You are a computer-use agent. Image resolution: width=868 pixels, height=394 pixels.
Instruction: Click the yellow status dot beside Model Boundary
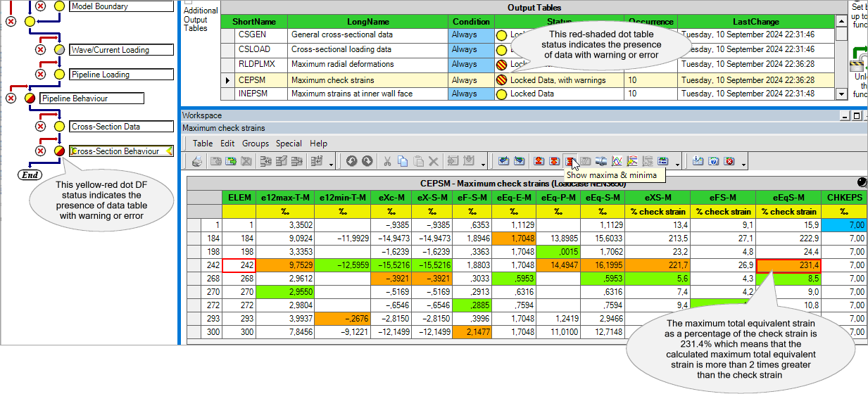pyautogui.click(x=59, y=6)
